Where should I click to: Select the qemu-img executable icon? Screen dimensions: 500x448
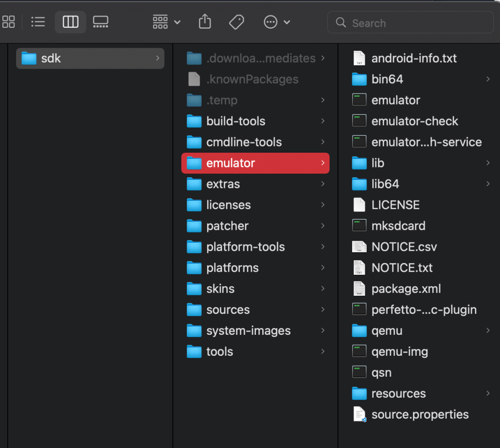pyautogui.click(x=359, y=352)
